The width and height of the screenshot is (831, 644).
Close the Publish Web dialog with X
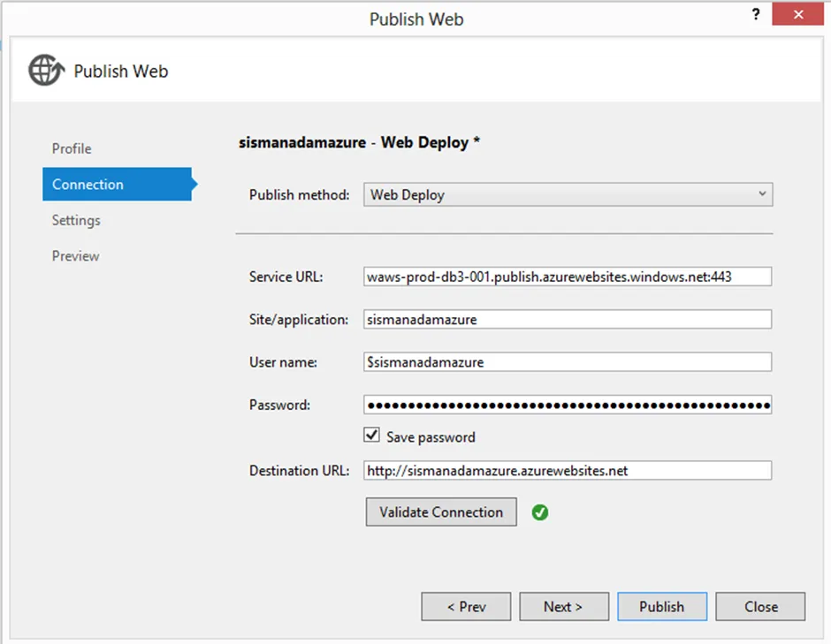[x=797, y=14]
